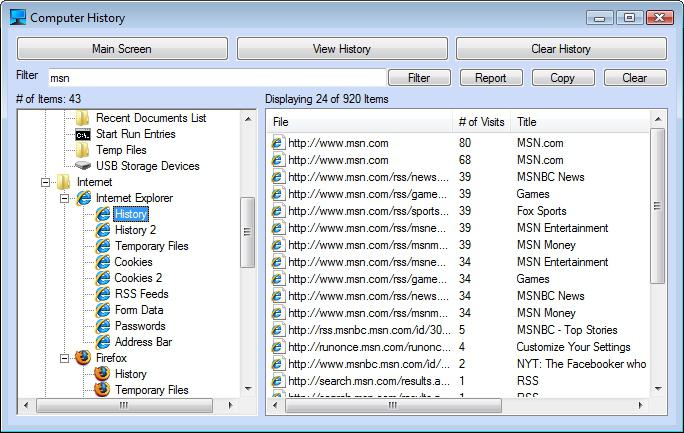Collapse the Internet Explorer tree node

click(x=65, y=198)
